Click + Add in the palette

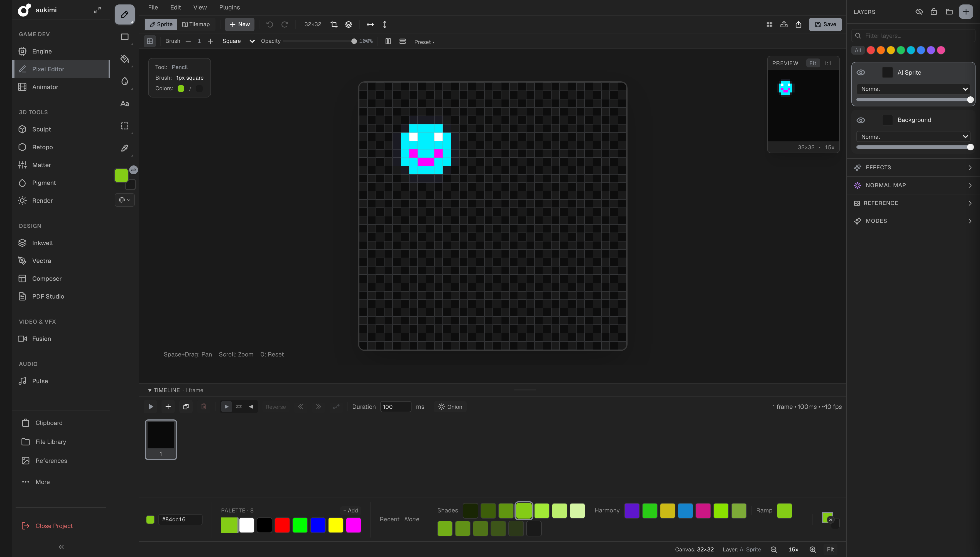click(x=350, y=510)
